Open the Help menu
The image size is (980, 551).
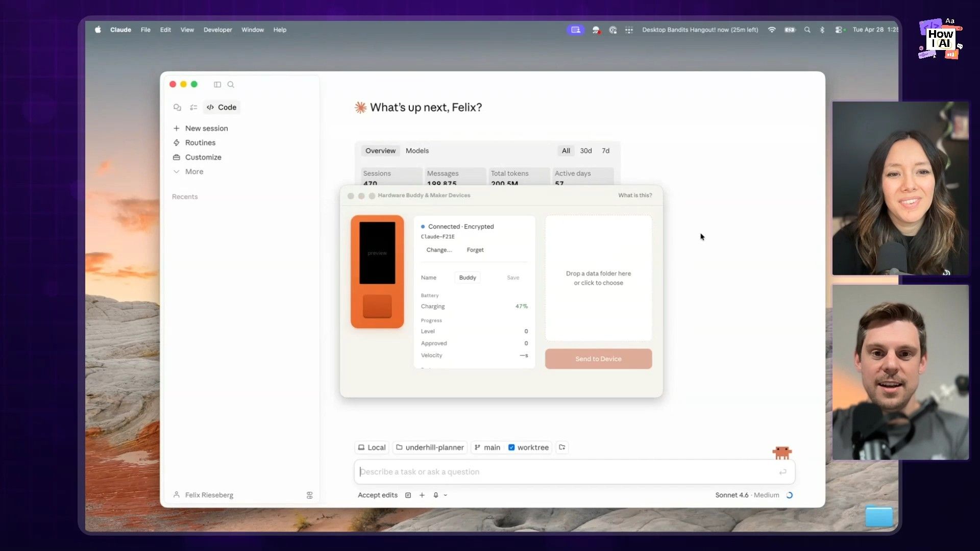click(280, 30)
